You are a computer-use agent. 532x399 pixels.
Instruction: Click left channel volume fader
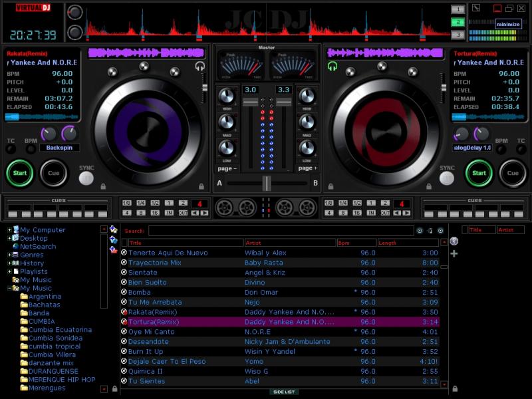(x=251, y=102)
